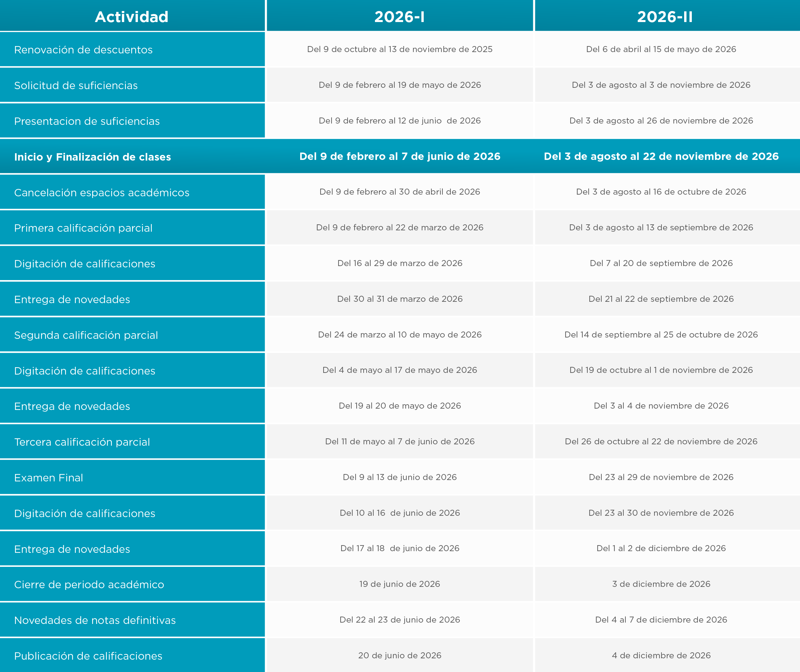Click 'Del 9 de febrero al 7 de junio' text
The height and width of the screenshot is (672, 800).
[x=400, y=156]
